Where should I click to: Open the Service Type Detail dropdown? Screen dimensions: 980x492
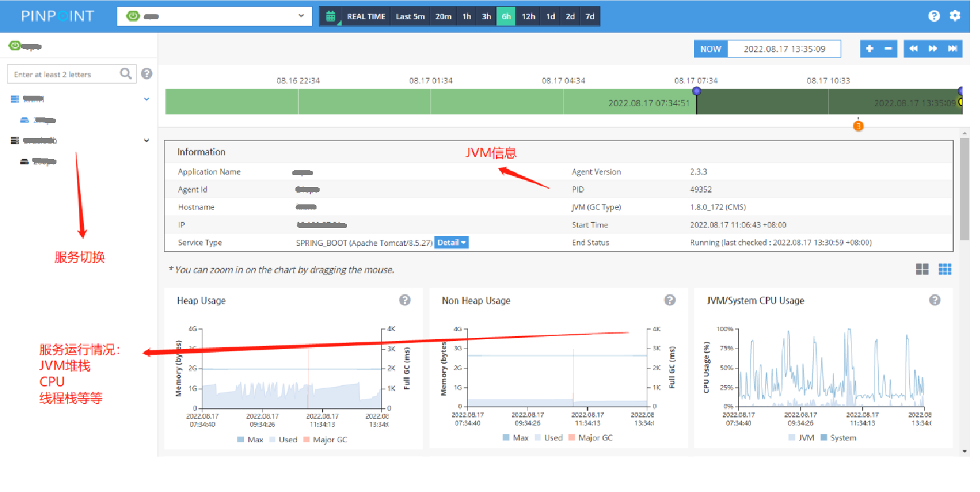[451, 243]
